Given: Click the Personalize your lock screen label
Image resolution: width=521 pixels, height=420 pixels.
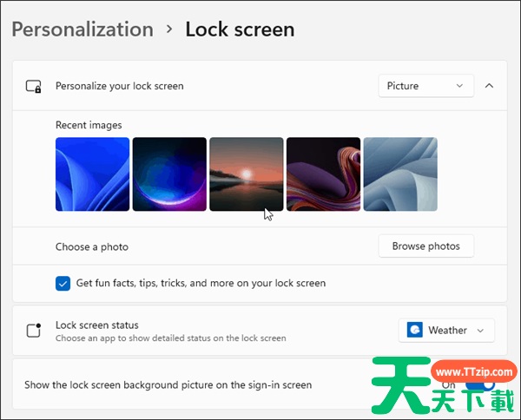Looking at the screenshot, I should click(x=120, y=86).
